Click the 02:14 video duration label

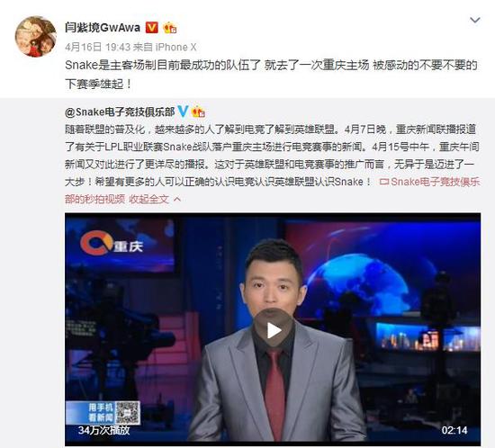click(x=454, y=430)
